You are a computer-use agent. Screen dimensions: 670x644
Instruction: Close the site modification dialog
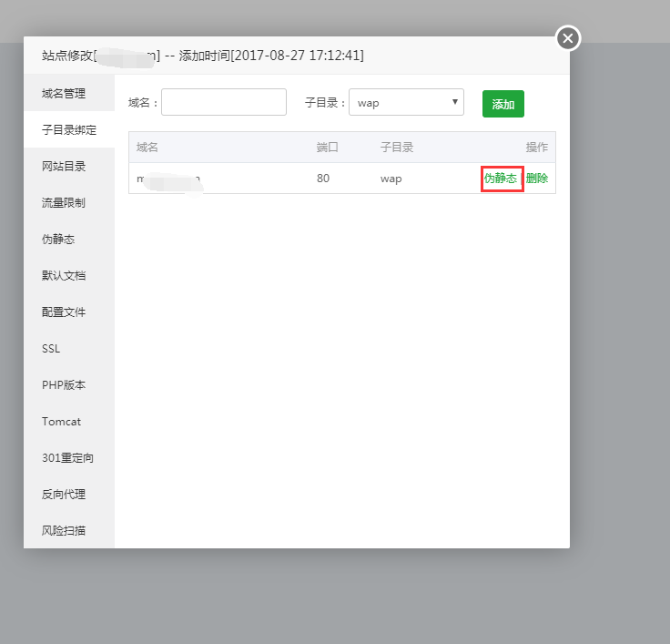pyautogui.click(x=568, y=38)
